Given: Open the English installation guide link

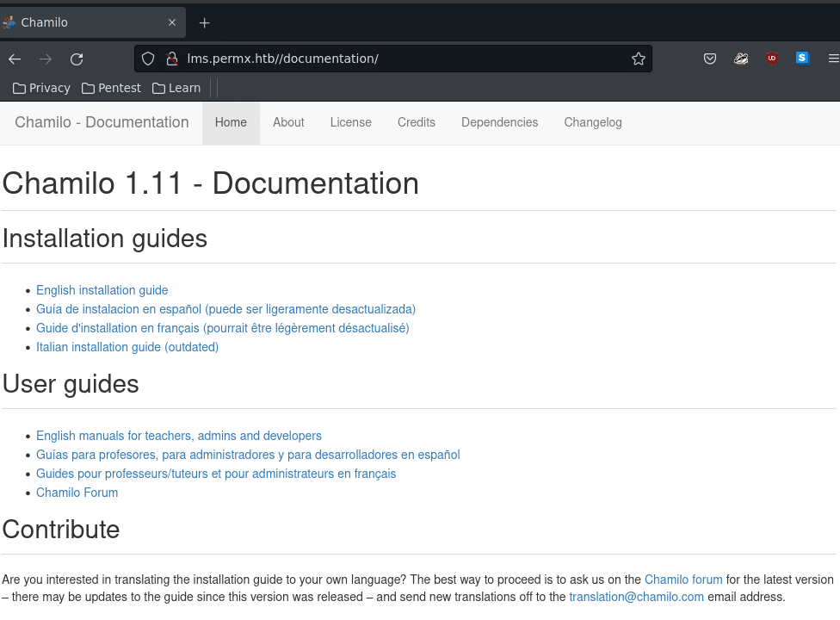Looking at the screenshot, I should pos(102,290).
